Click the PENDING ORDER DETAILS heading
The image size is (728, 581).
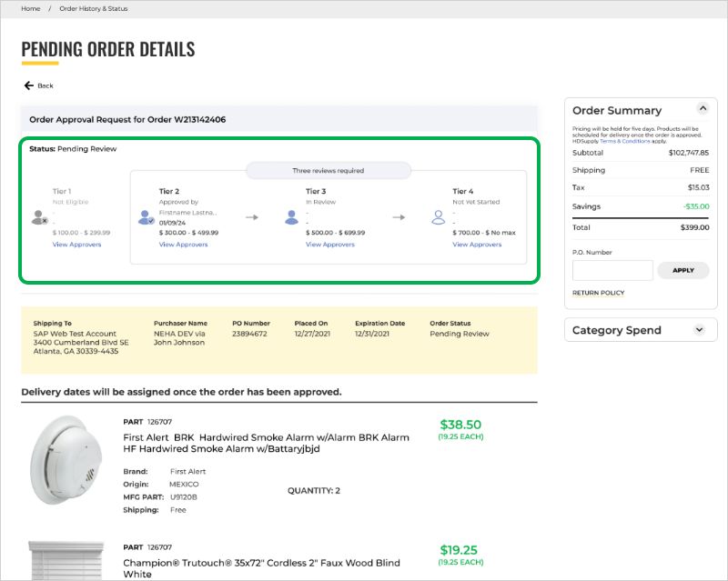point(108,49)
